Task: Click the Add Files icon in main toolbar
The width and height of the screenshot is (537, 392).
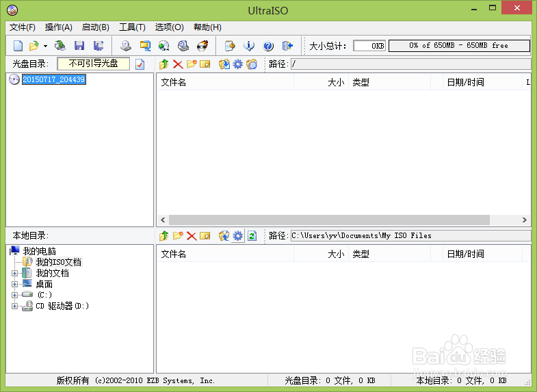Action: click(x=230, y=46)
